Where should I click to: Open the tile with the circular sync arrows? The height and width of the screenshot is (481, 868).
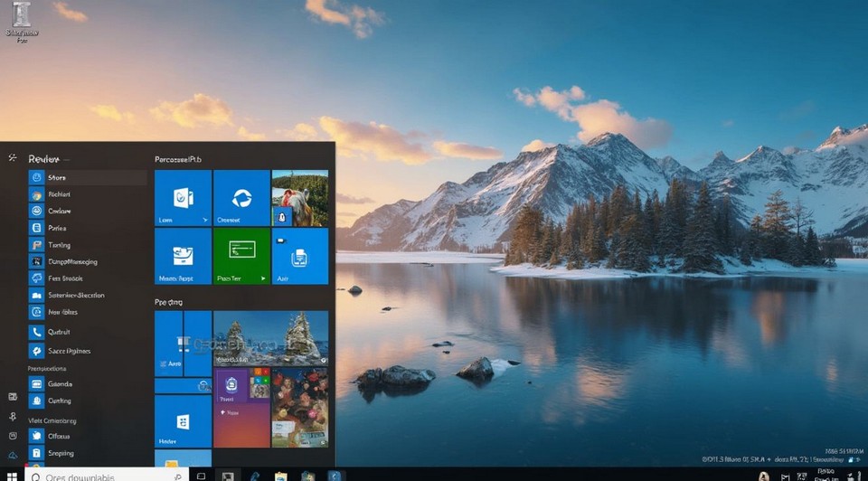tap(241, 198)
